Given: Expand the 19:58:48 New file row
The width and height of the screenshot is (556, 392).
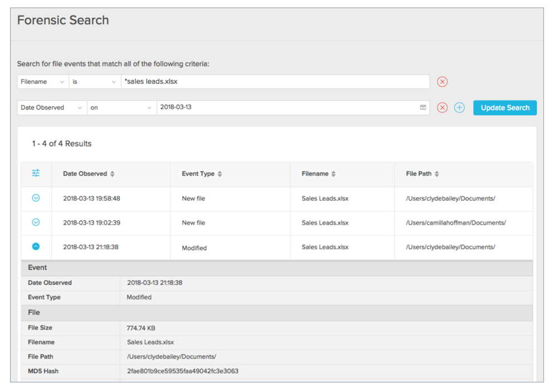Looking at the screenshot, I should (x=36, y=198).
